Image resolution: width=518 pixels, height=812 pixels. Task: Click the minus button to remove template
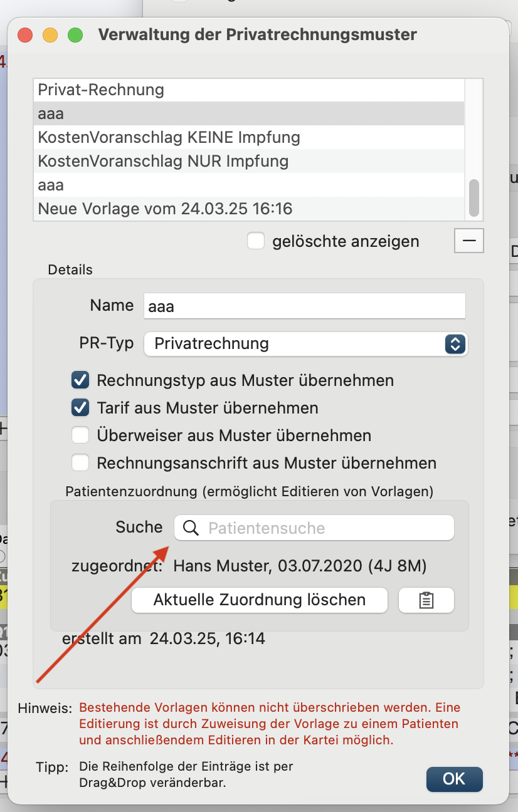pyautogui.click(x=468, y=241)
